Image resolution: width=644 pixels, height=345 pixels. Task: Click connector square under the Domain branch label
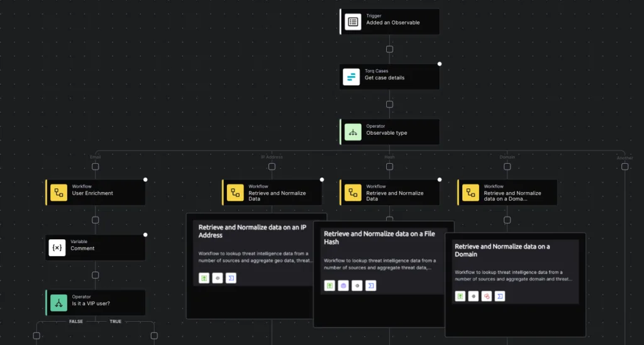pyautogui.click(x=508, y=167)
